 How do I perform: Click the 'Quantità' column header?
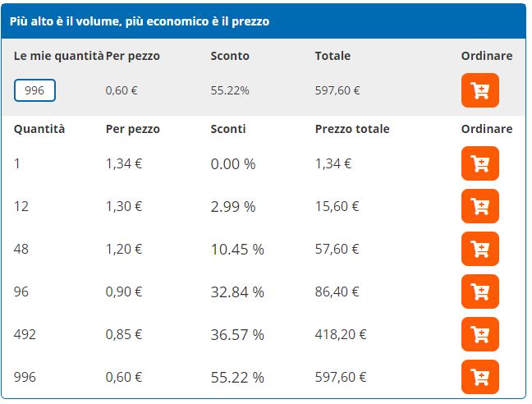point(39,129)
